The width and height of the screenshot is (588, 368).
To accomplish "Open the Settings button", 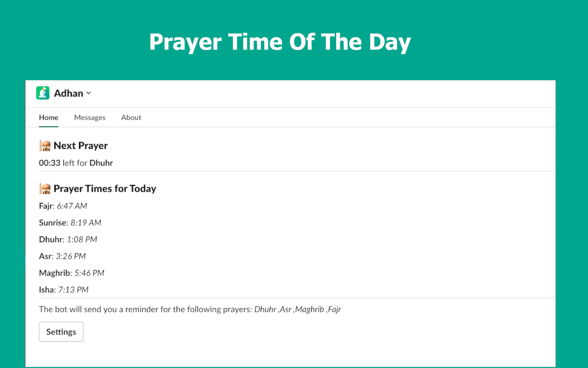I will coord(61,332).
